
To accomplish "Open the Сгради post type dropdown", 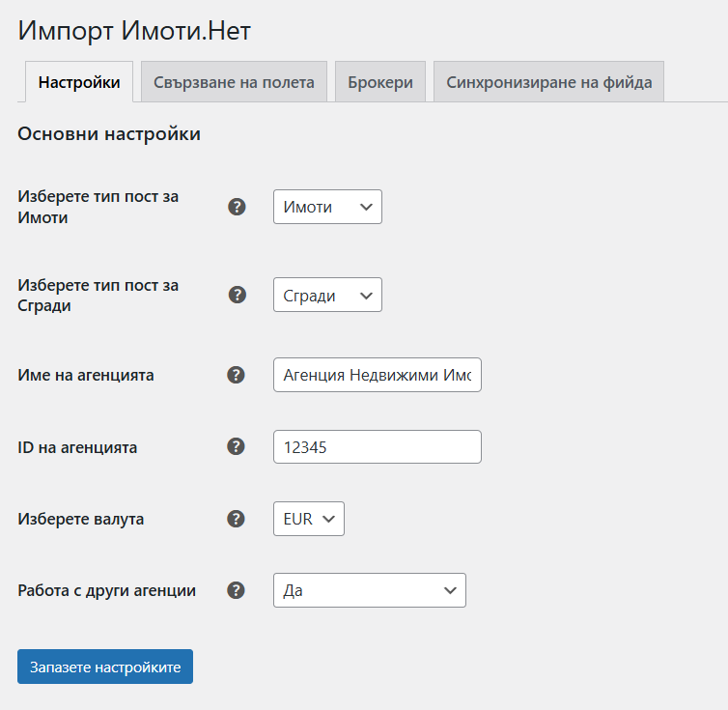I will [x=327, y=296].
